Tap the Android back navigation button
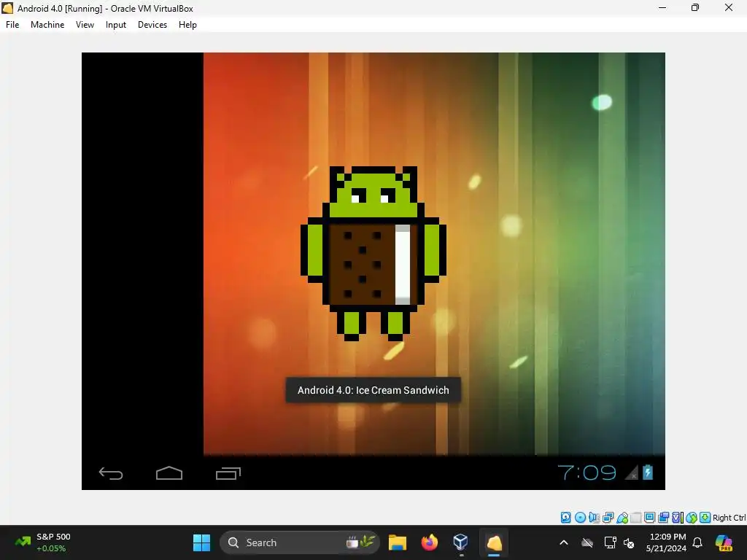747x560 pixels. click(x=111, y=472)
